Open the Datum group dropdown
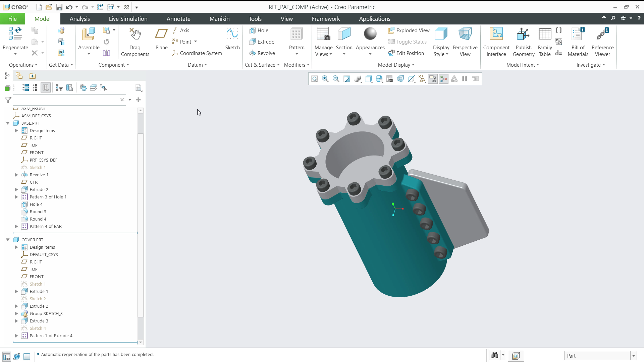Screen dimensions: 644x362 (197, 65)
